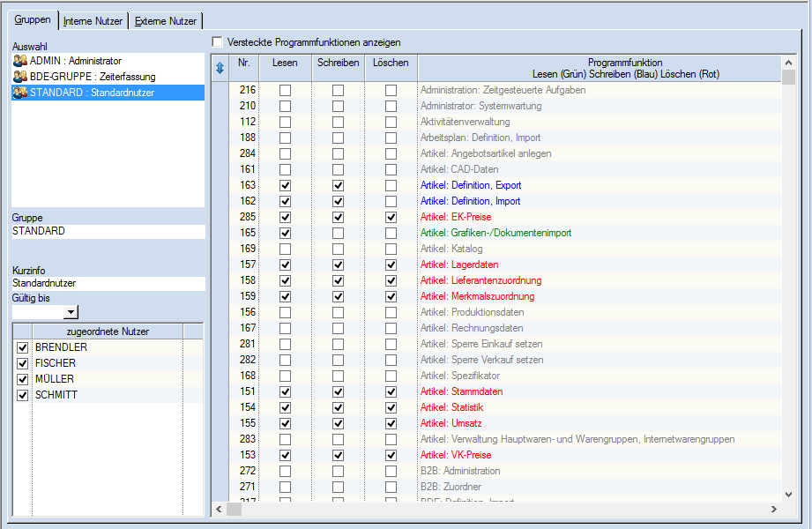Click the Kurzinfo text field
Screen dimensions: 812x529
108,284
